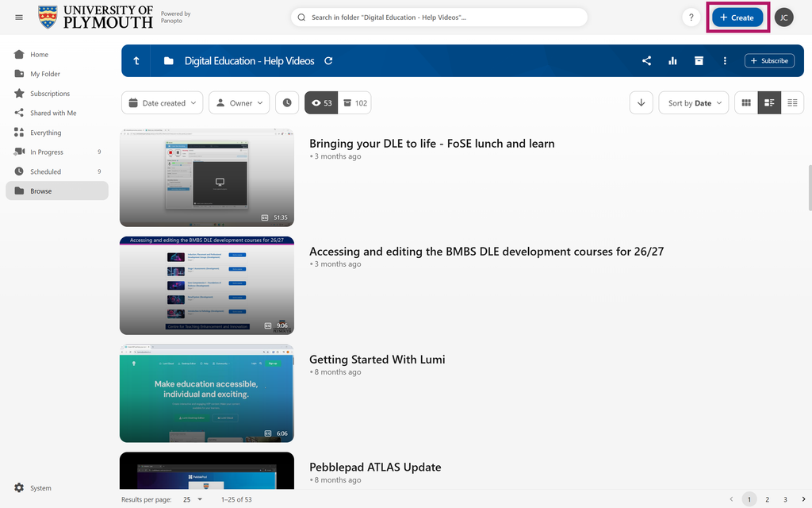
Task: Reverse the sort direction arrow
Action: [641, 102]
